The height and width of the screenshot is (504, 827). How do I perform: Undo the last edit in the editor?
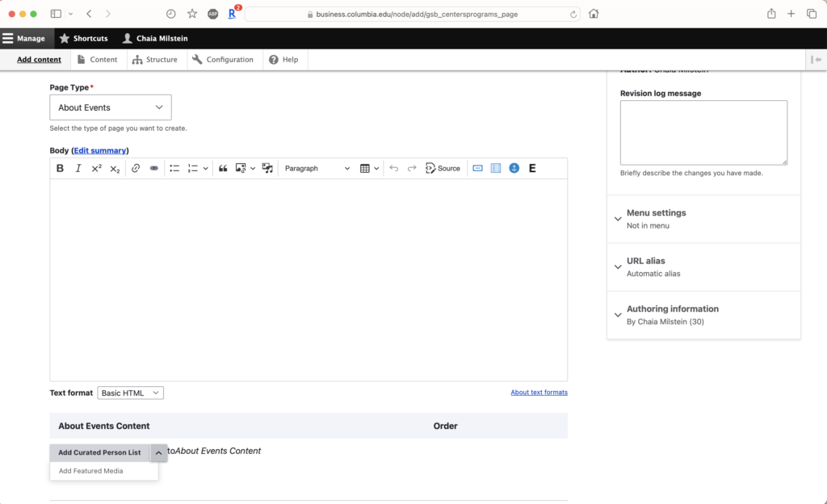pyautogui.click(x=394, y=168)
